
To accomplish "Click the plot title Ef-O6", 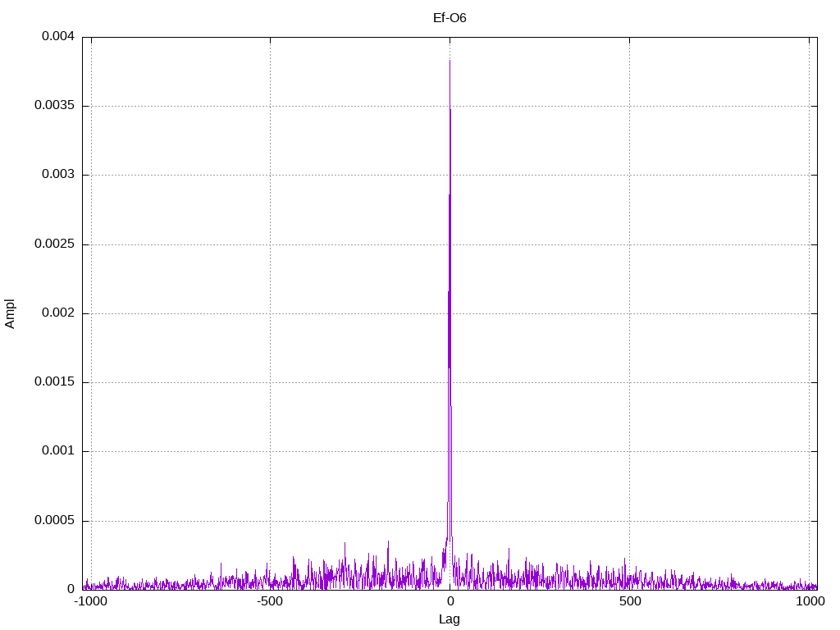I will [x=450, y=18].
